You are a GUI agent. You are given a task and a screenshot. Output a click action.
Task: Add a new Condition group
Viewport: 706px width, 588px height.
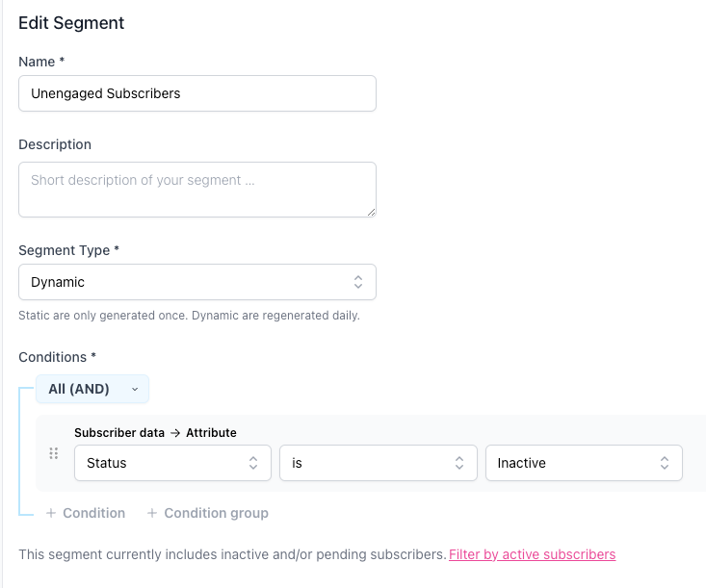(216, 514)
